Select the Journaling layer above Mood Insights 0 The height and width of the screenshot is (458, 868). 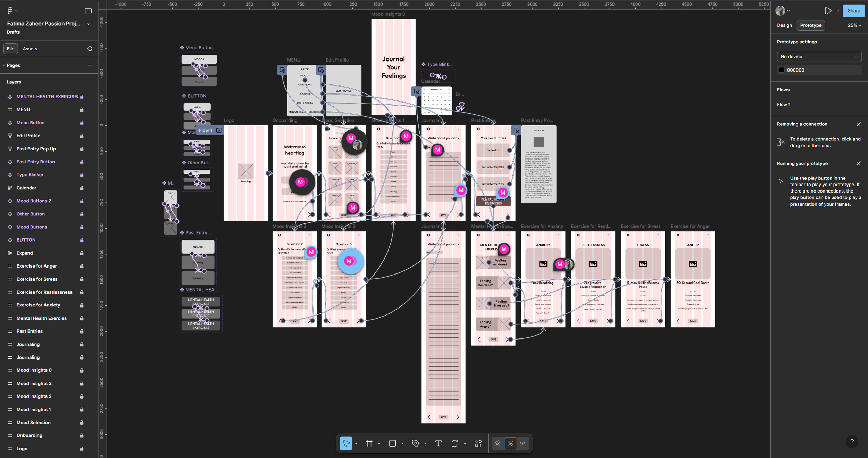[28, 357]
